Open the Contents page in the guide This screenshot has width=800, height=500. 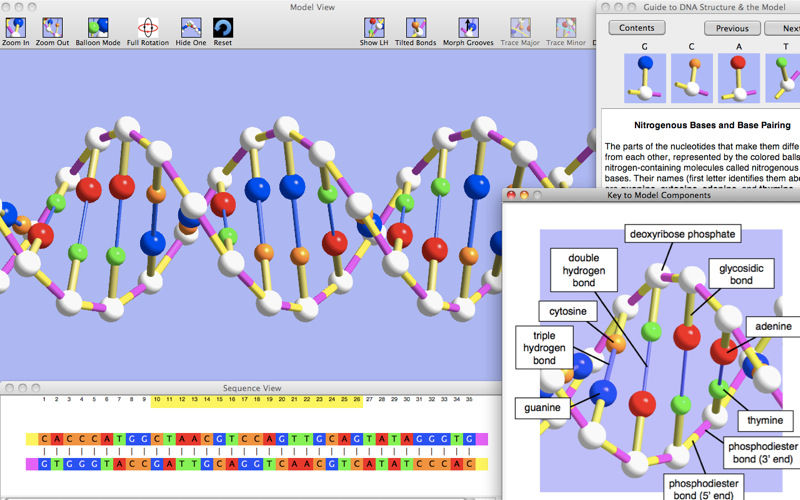pyautogui.click(x=637, y=28)
